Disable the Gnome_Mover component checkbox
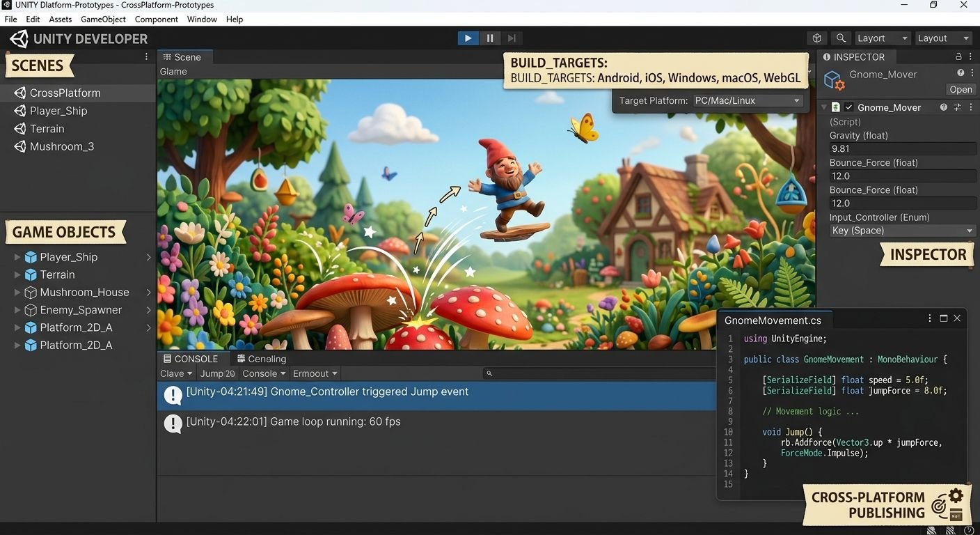980x535 pixels. (848, 107)
